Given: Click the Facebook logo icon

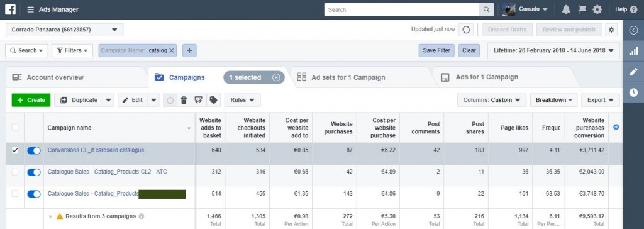Looking at the screenshot, I should (10, 9).
